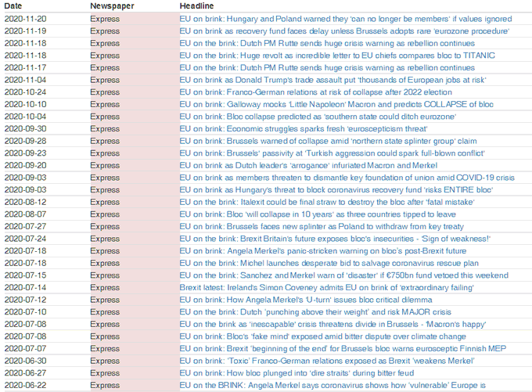Open fresh 'euroscepticism threat' headline

[304, 129]
